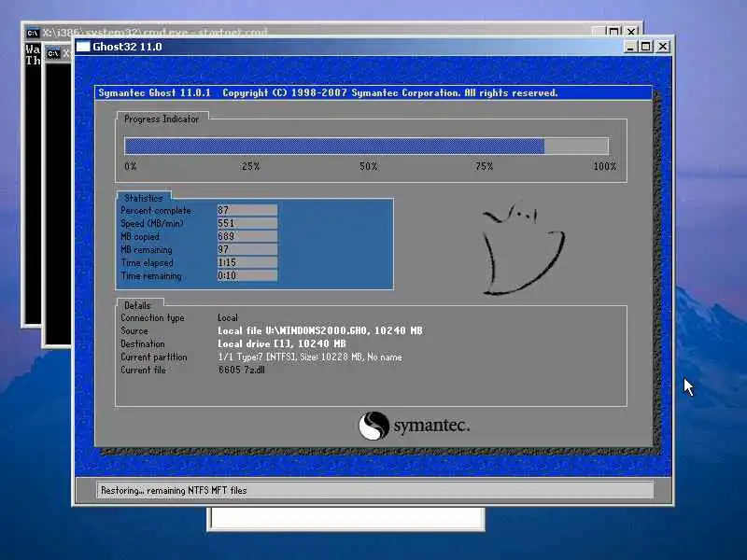
Task: Click the Details group label
Action: pos(137,305)
